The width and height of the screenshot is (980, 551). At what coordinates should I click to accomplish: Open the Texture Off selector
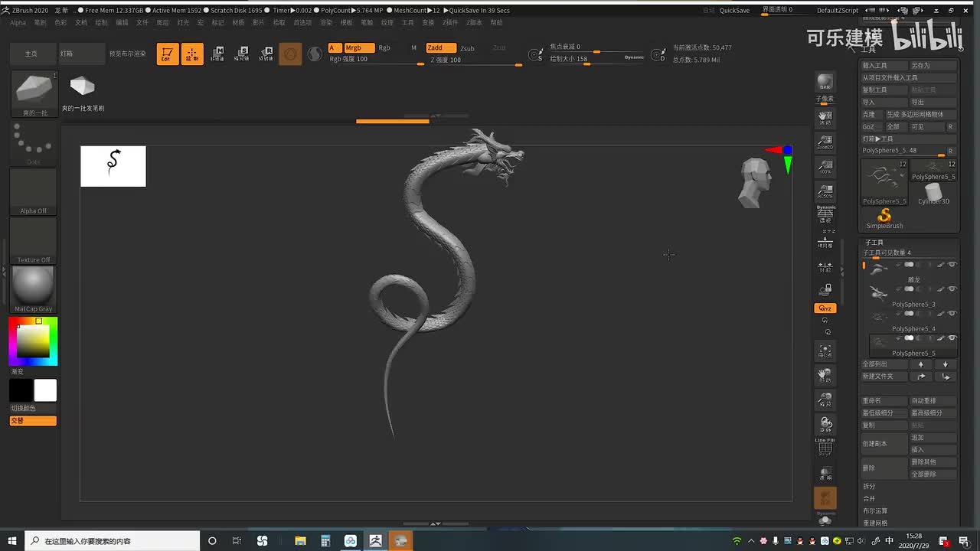pos(34,241)
